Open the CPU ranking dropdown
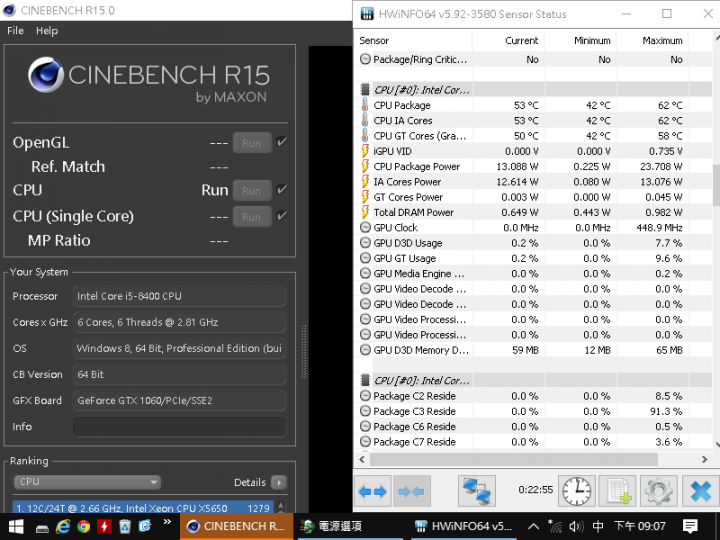Image resolution: width=720 pixels, height=540 pixels. click(x=87, y=482)
